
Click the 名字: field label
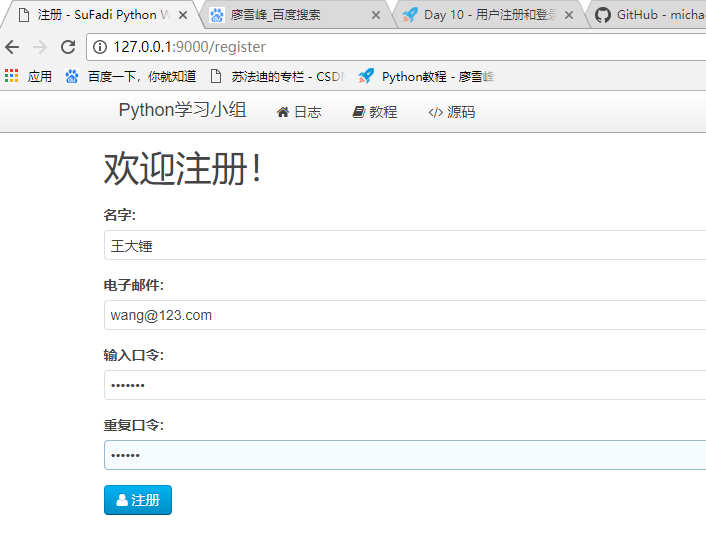(120, 215)
